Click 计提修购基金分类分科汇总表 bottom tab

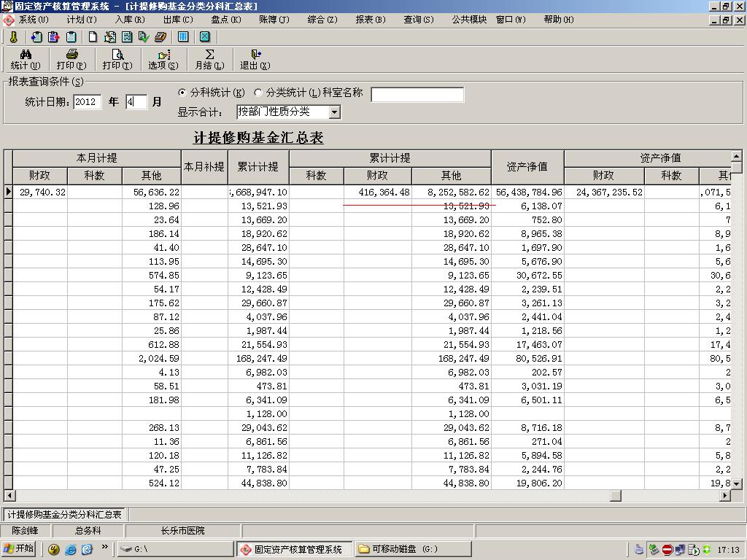pyautogui.click(x=65, y=514)
